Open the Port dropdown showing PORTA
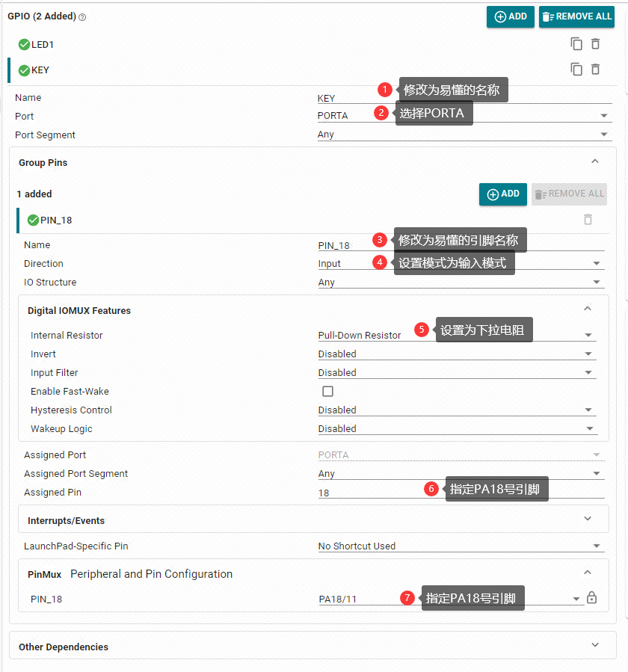Screen dimensions: 628x672 [464, 115]
